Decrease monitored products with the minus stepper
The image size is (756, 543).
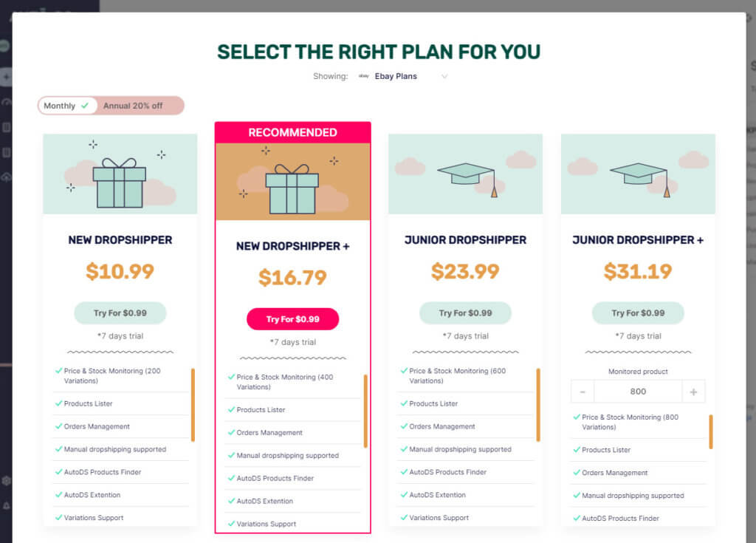pos(583,391)
